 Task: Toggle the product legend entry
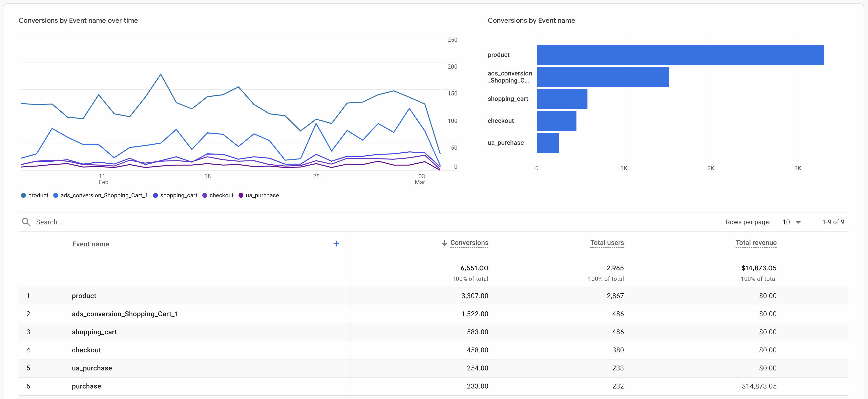point(35,195)
